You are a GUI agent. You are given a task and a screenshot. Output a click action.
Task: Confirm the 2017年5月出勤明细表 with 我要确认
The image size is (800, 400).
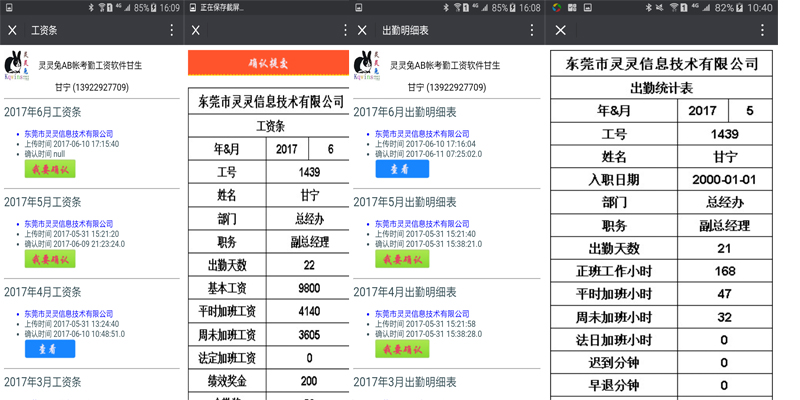[402, 259]
